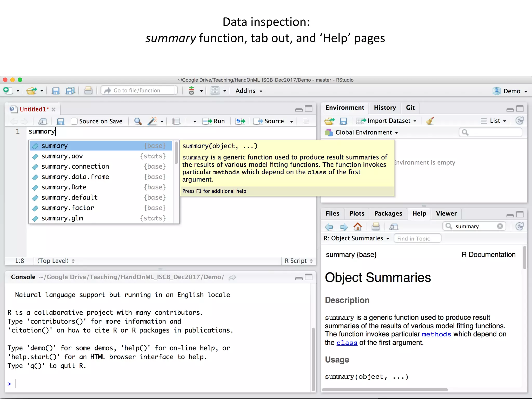532x399 pixels.
Task: Toggle the Source on Save checkbox
Action: (74, 121)
